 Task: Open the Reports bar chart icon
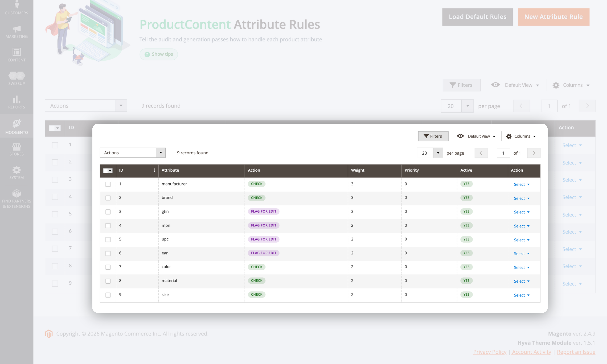click(17, 100)
